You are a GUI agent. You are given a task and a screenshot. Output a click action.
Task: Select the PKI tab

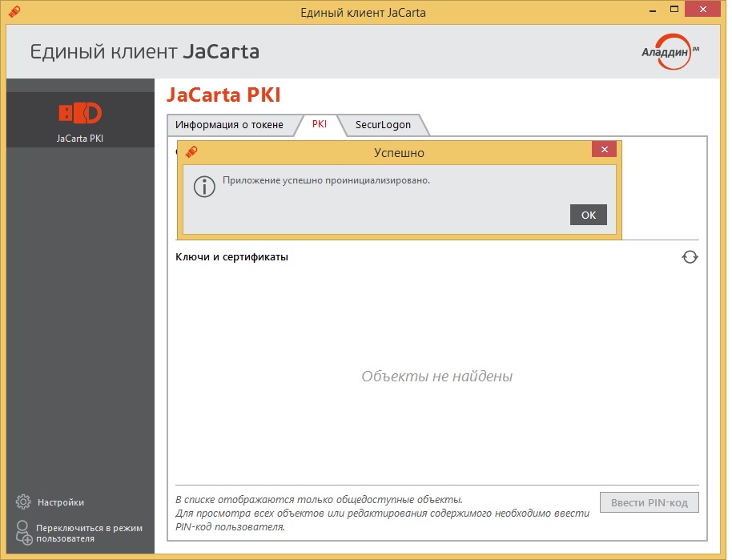point(320,125)
